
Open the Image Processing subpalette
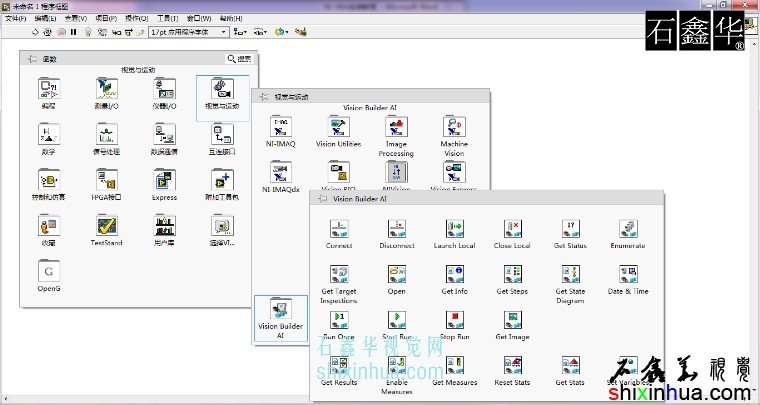click(396, 136)
